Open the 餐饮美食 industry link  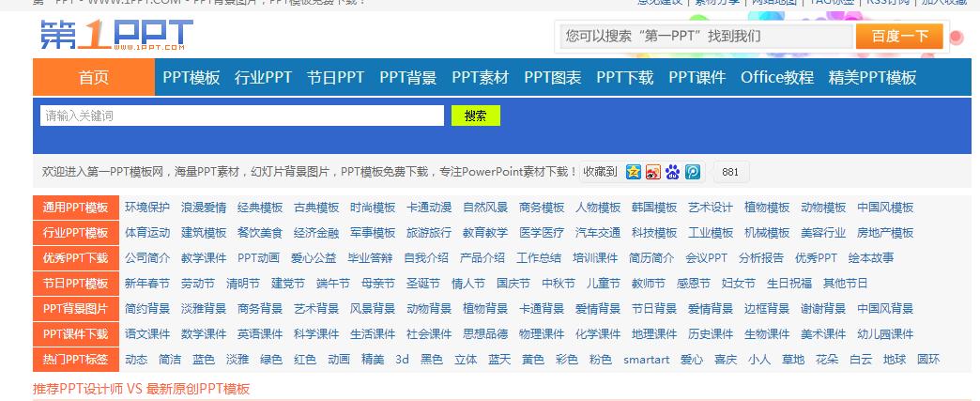click(260, 233)
